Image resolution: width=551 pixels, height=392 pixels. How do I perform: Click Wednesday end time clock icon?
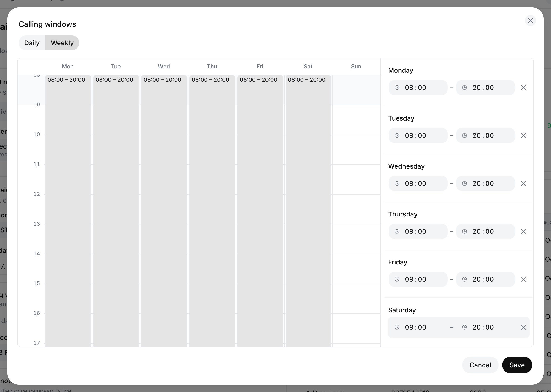point(464,183)
